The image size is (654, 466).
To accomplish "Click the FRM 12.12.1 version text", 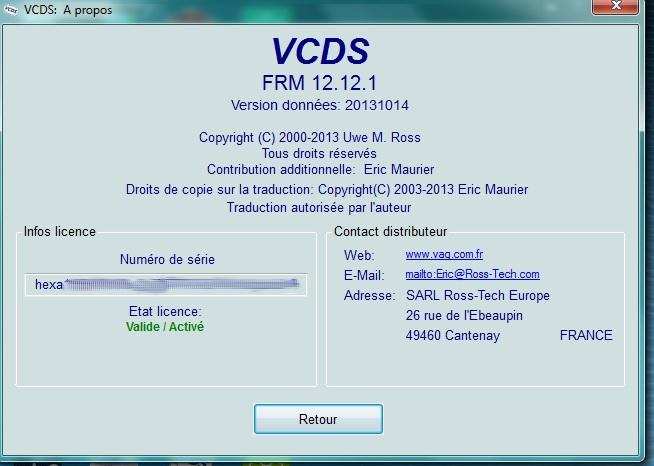I will [x=320, y=81].
